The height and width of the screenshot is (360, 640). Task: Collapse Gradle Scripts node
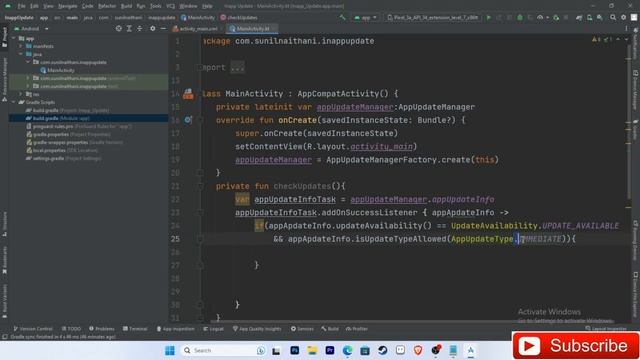tap(13, 102)
